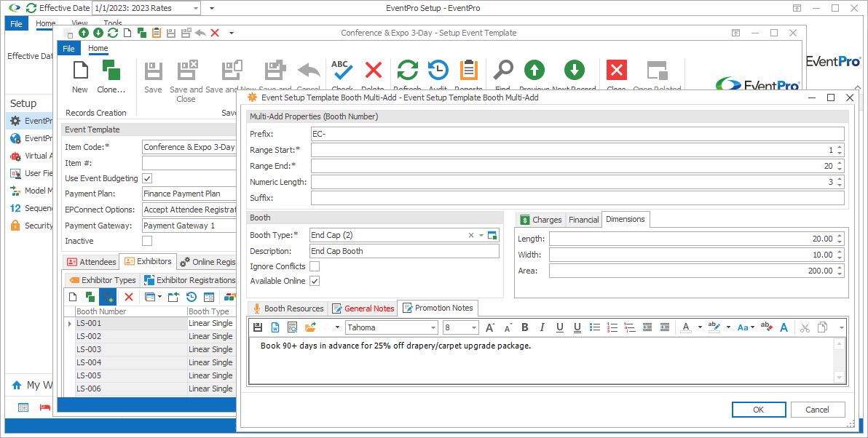
Task: Switch to Booth Resources tab
Action: click(288, 308)
